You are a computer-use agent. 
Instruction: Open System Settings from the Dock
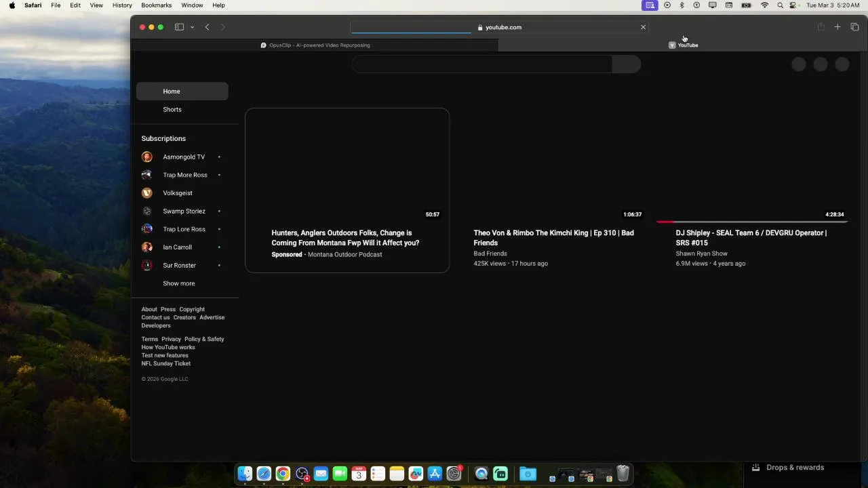(454, 474)
